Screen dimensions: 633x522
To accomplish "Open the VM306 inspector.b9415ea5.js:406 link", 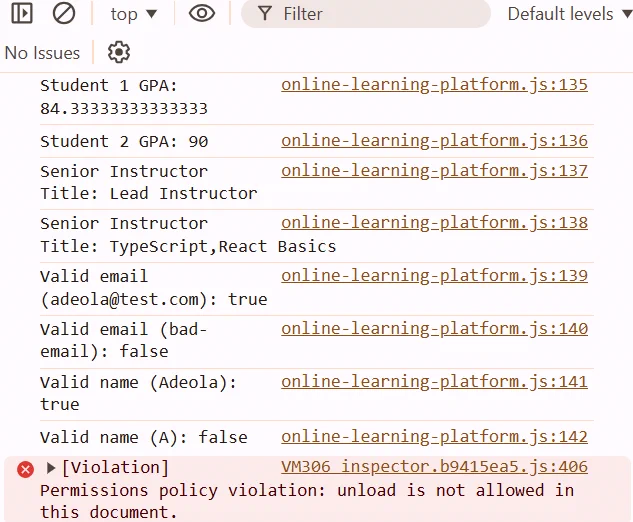I will [x=434, y=467].
